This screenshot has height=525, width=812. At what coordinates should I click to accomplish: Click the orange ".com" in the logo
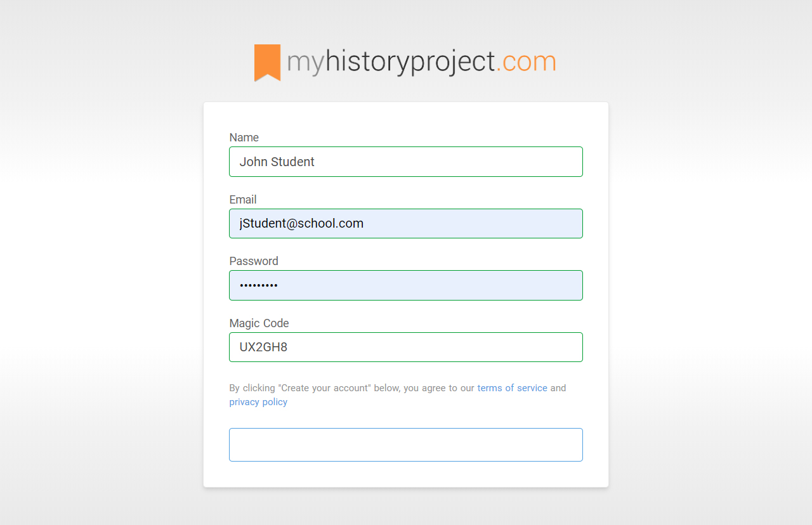(x=526, y=63)
